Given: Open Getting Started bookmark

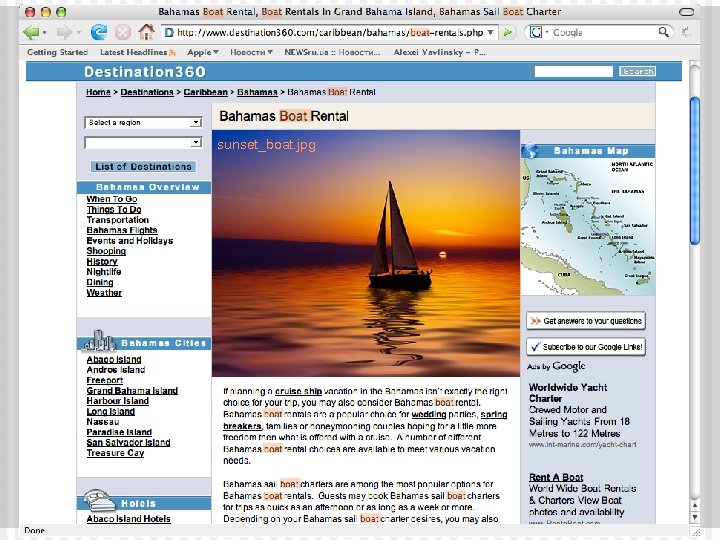Looking at the screenshot, I should click(x=57, y=52).
